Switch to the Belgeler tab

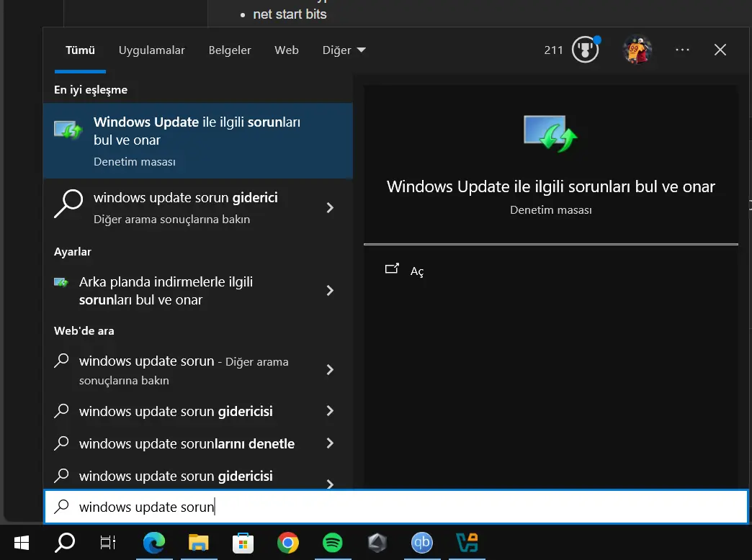(x=230, y=50)
